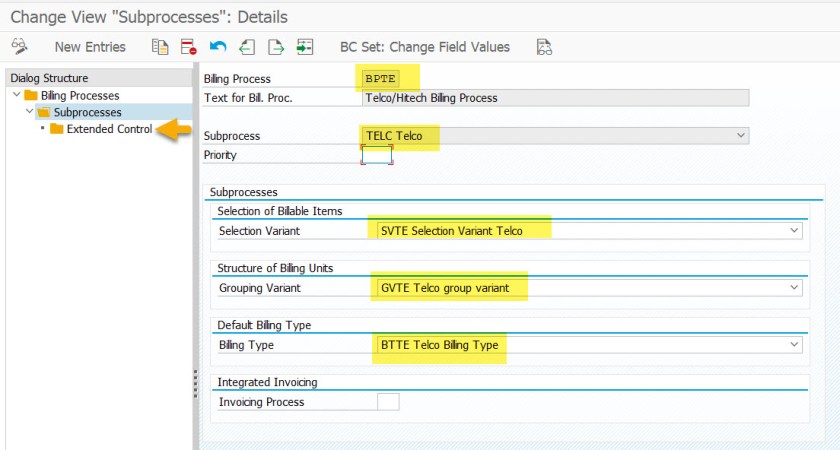
Task: Click the Delete entry icon
Action: coord(188,47)
